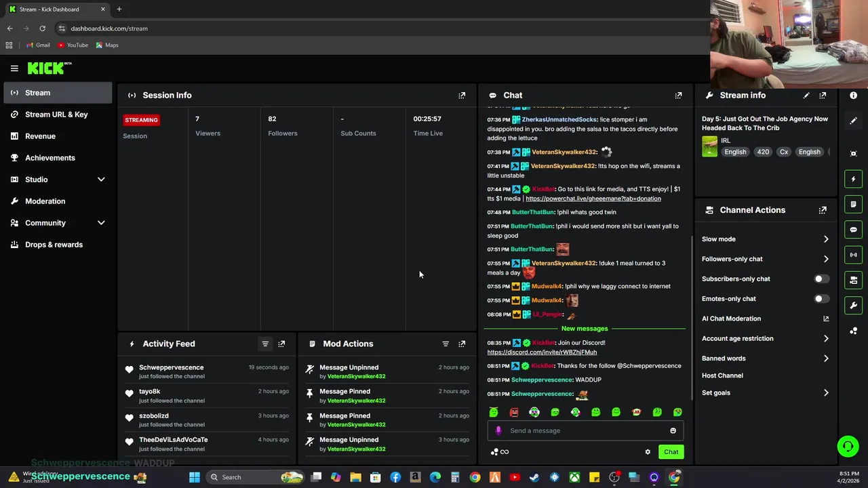Click the screenshot/capture icon in the right sidebar
Screen dimensions: 868x488
click(x=854, y=154)
